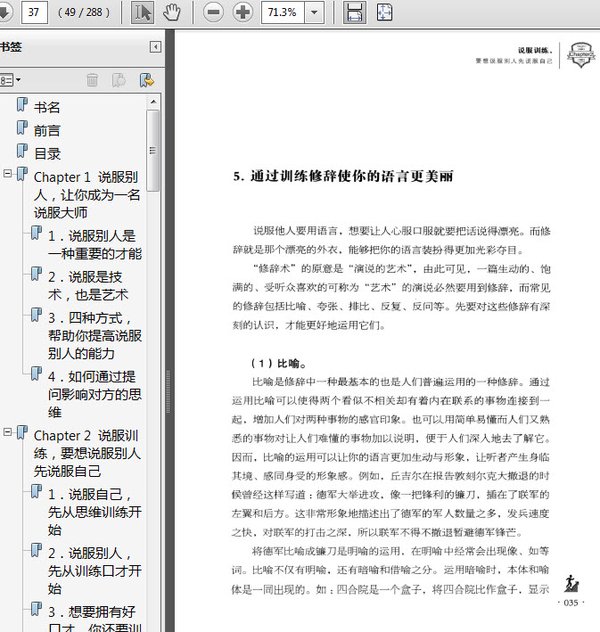
Task: Delete selected bookmark with trash icon
Action: coord(92,80)
